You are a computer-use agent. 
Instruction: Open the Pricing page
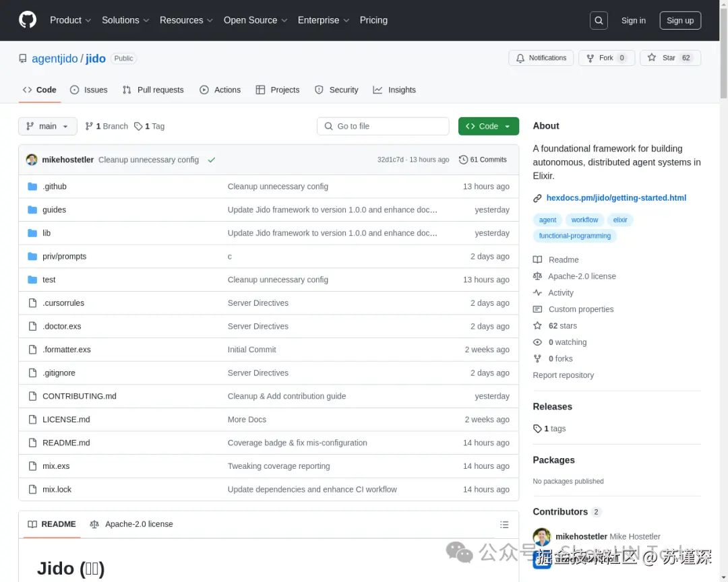[x=373, y=20]
